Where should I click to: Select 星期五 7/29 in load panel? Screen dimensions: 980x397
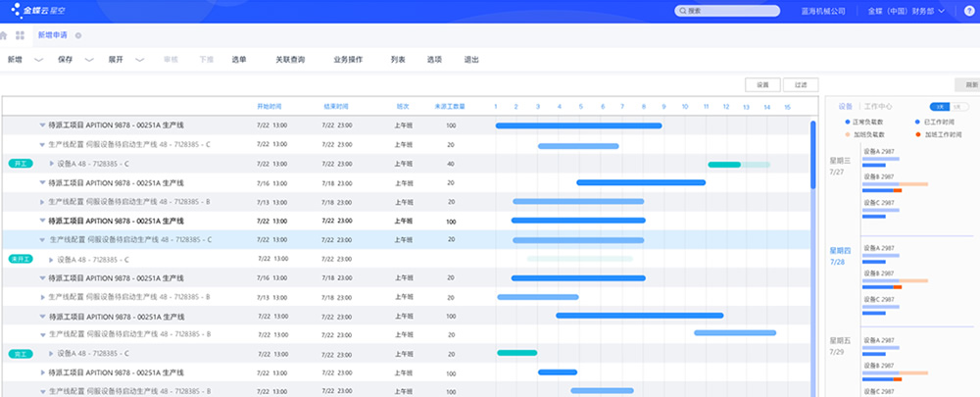tap(840, 346)
